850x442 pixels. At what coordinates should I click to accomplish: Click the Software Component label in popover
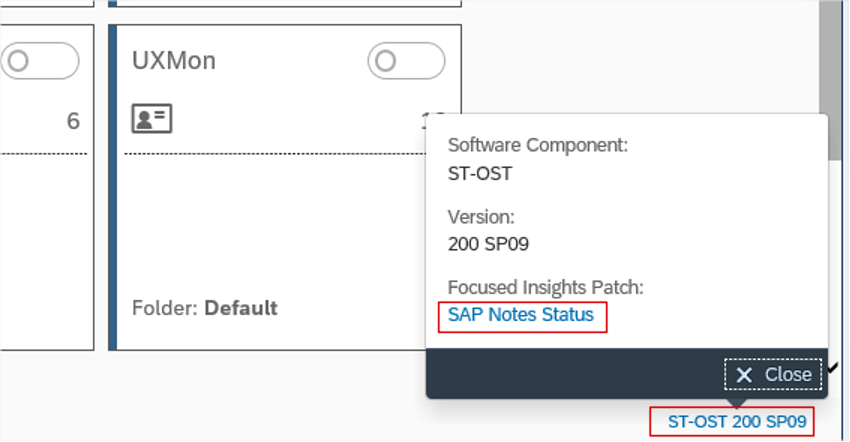537,145
